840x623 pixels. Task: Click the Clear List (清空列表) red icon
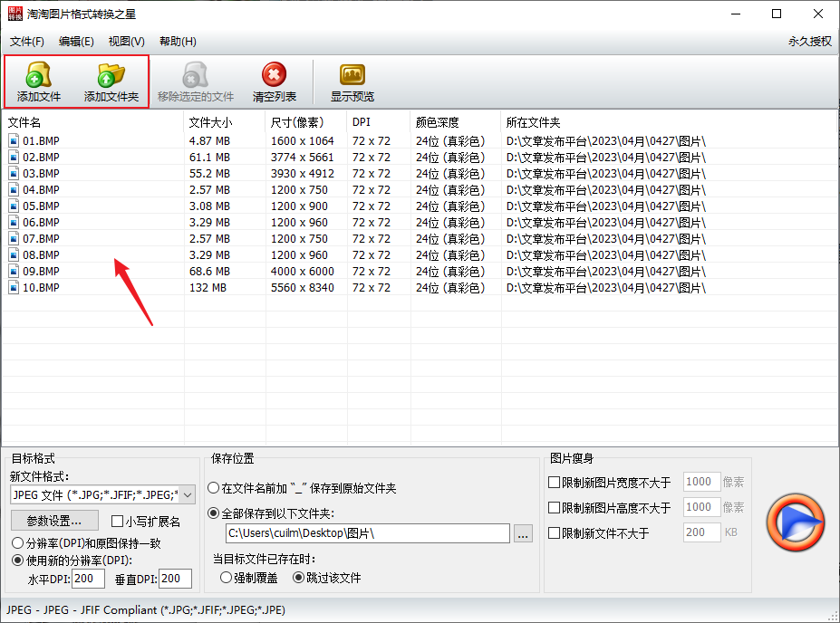pyautogui.click(x=274, y=75)
